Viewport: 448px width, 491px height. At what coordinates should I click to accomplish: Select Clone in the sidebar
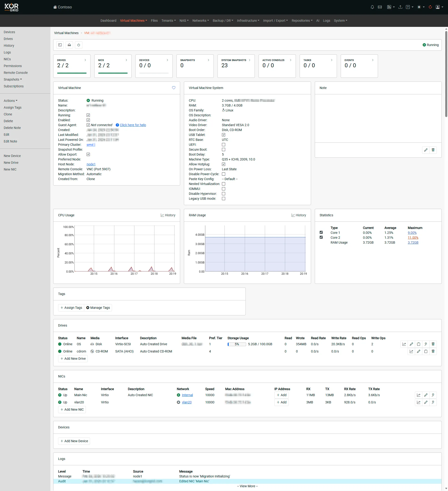[x=8, y=114]
